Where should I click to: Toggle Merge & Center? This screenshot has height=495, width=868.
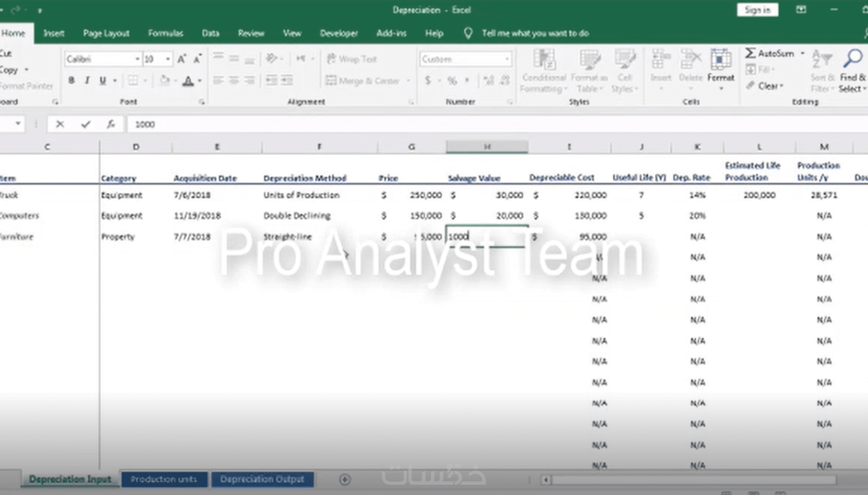tap(363, 81)
